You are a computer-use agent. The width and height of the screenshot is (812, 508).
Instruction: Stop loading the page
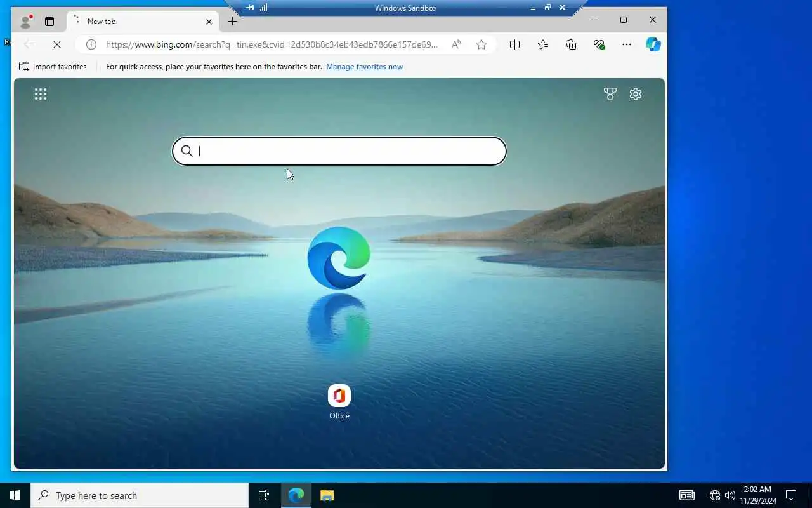[x=56, y=44]
